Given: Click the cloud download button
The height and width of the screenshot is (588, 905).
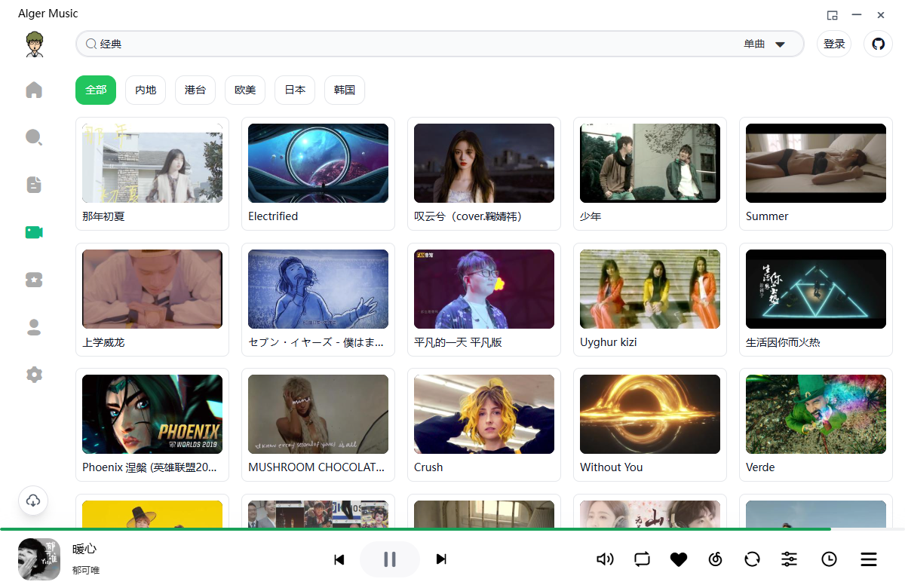Looking at the screenshot, I should tap(33, 501).
